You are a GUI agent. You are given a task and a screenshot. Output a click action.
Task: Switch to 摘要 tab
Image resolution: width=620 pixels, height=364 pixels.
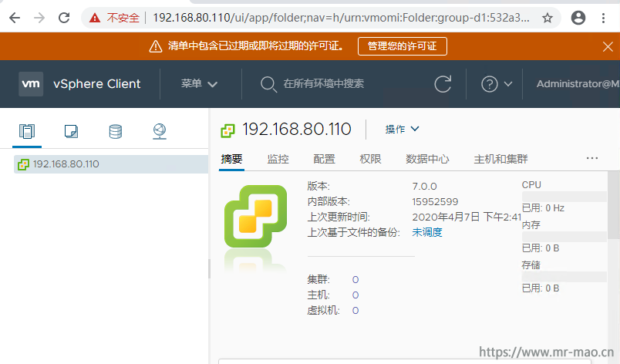(x=231, y=159)
